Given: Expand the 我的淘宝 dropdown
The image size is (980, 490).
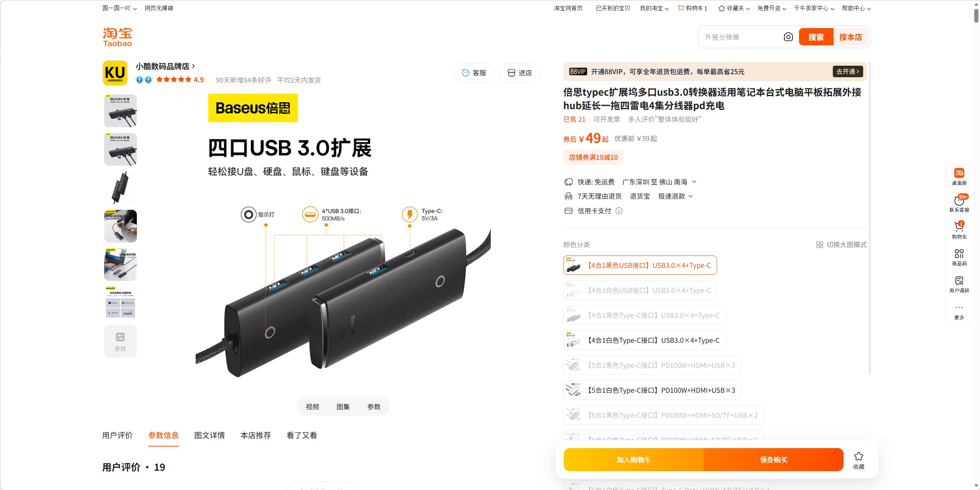Looking at the screenshot, I should (x=654, y=8).
